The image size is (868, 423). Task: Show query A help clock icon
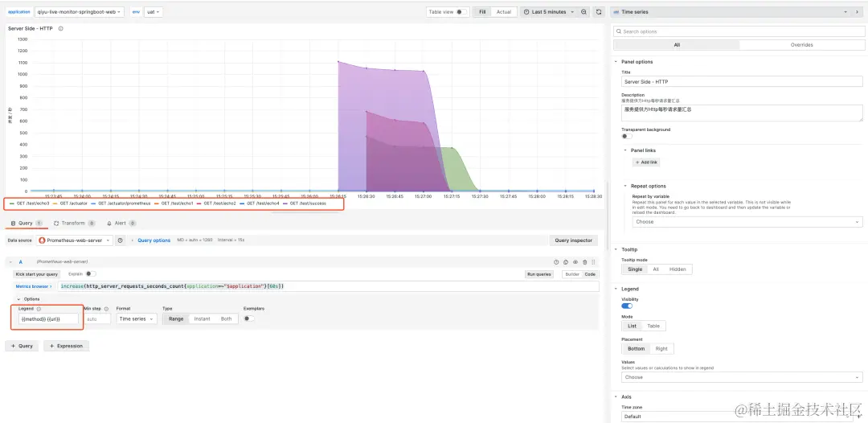click(556, 262)
